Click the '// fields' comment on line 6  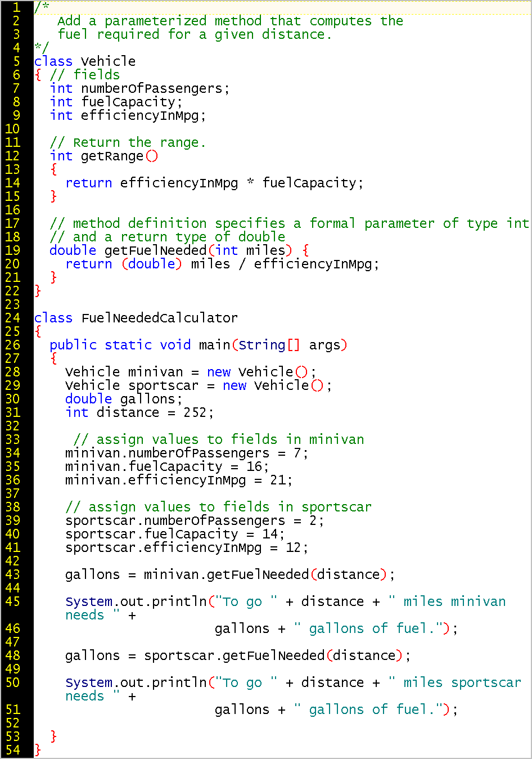tap(85, 75)
